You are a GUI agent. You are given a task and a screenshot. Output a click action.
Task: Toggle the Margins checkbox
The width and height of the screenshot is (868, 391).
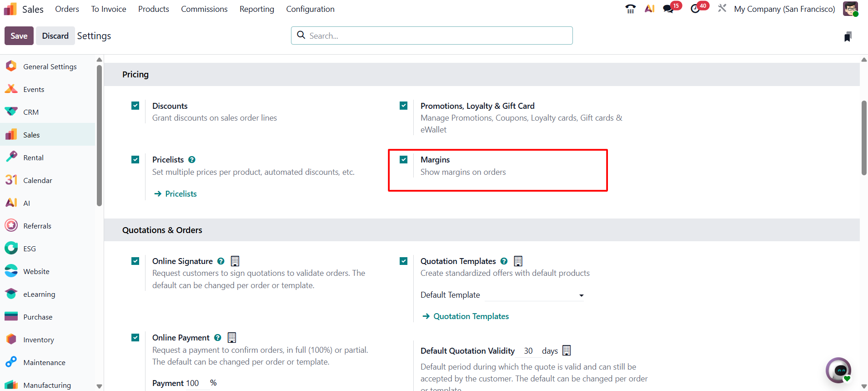[403, 159]
